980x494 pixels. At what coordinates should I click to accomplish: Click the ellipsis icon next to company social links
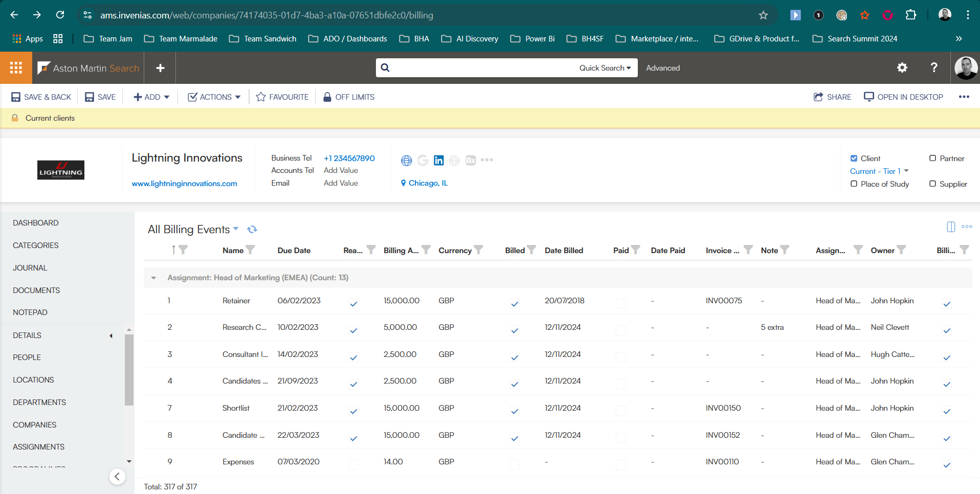click(486, 160)
